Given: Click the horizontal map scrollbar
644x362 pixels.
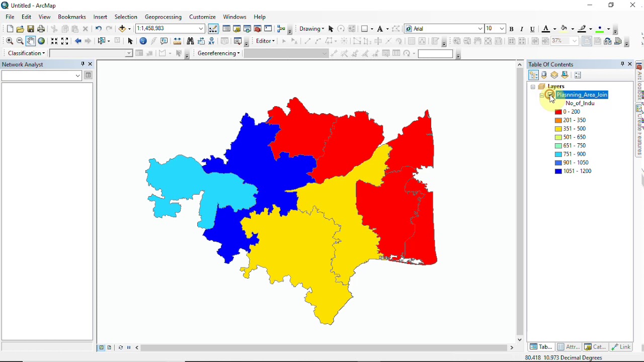Looking at the screenshot, I should 325,347.
